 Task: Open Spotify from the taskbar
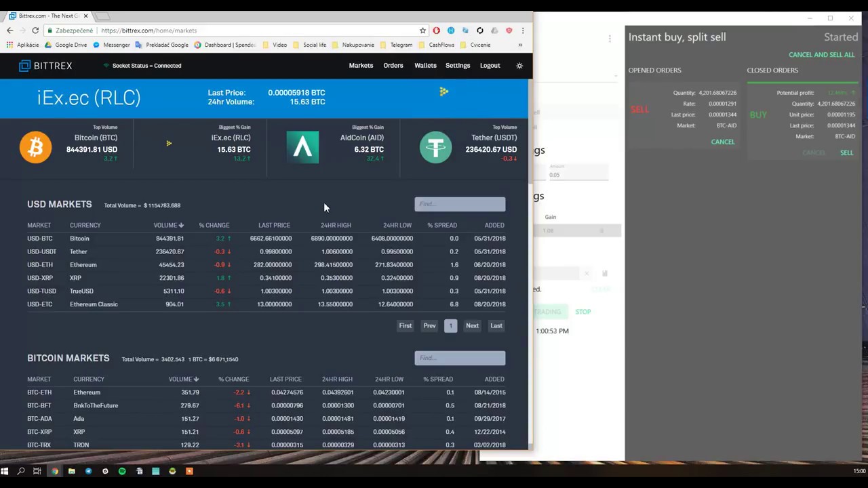pyautogui.click(x=122, y=471)
